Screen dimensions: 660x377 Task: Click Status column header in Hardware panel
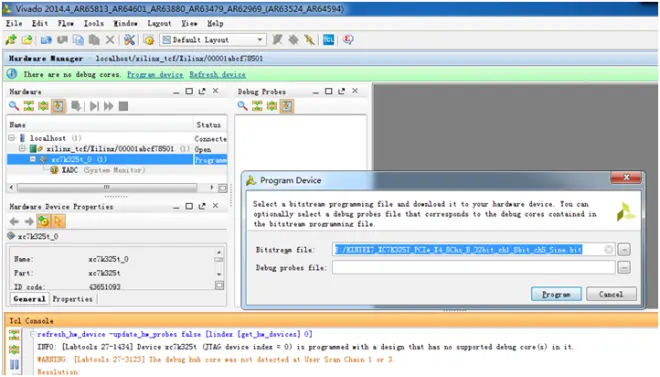(x=210, y=125)
